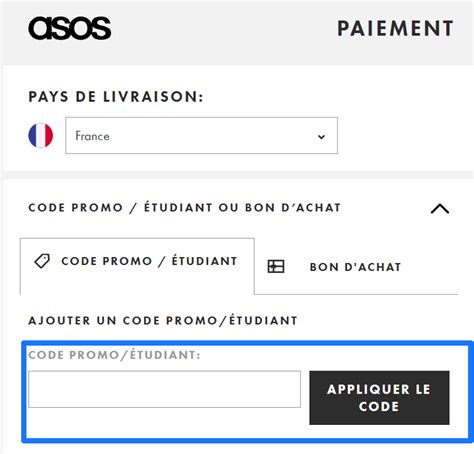Toggle the Code promo / étudiant ou bon d'achat header

(x=238, y=208)
